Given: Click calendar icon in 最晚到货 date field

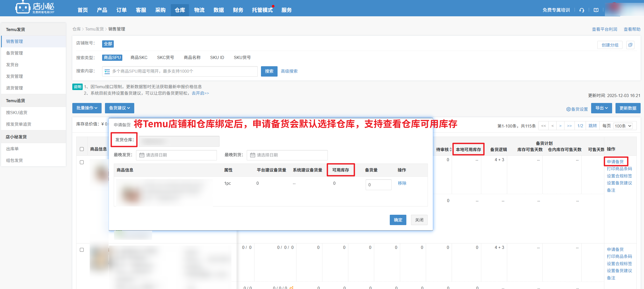Looking at the screenshot, I should tap(252, 155).
